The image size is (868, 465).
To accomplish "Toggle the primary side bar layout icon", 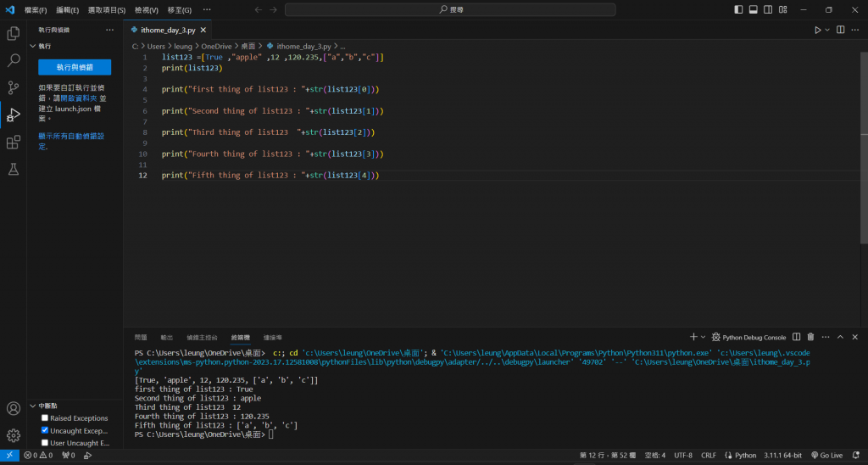I will click(738, 9).
